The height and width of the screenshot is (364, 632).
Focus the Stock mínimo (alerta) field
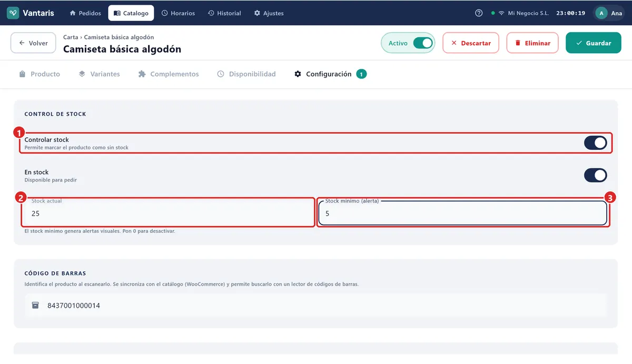[x=463, y=213]
